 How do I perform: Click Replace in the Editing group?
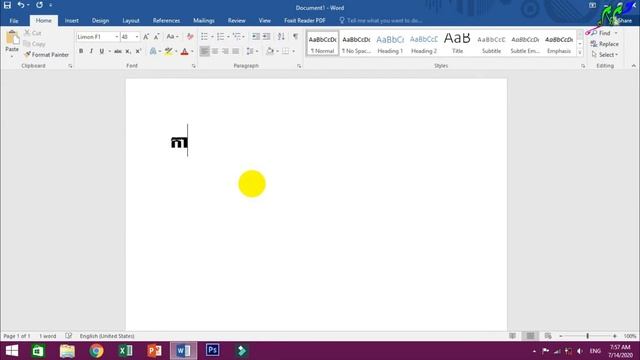click(x=605, y=44)
